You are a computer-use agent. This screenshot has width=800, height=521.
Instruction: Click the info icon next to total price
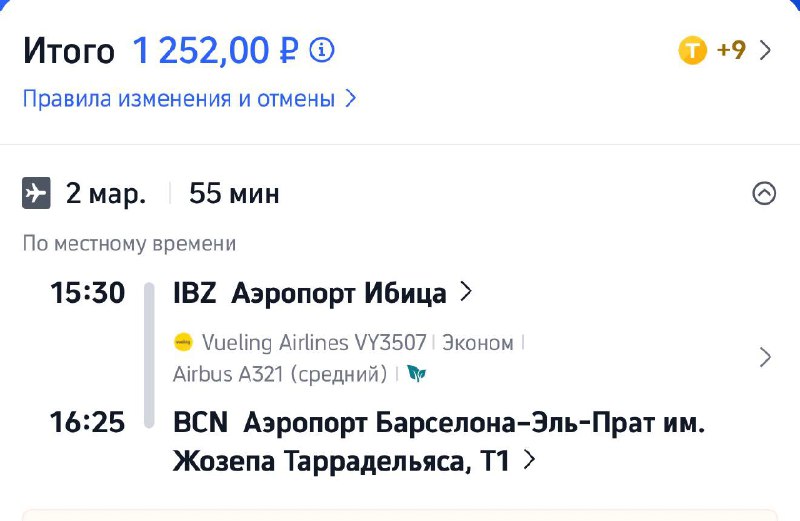pyautogui.click(x=322, y=50)
